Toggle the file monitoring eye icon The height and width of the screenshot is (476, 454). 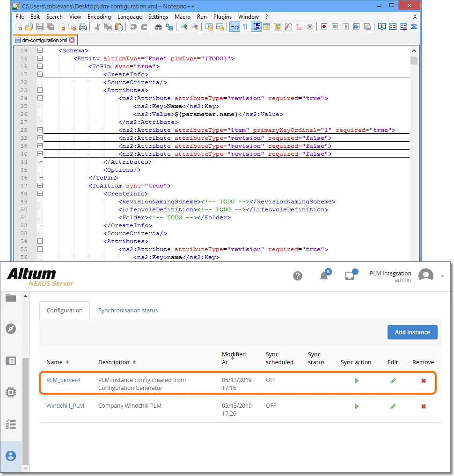click(x=310, y=27)
